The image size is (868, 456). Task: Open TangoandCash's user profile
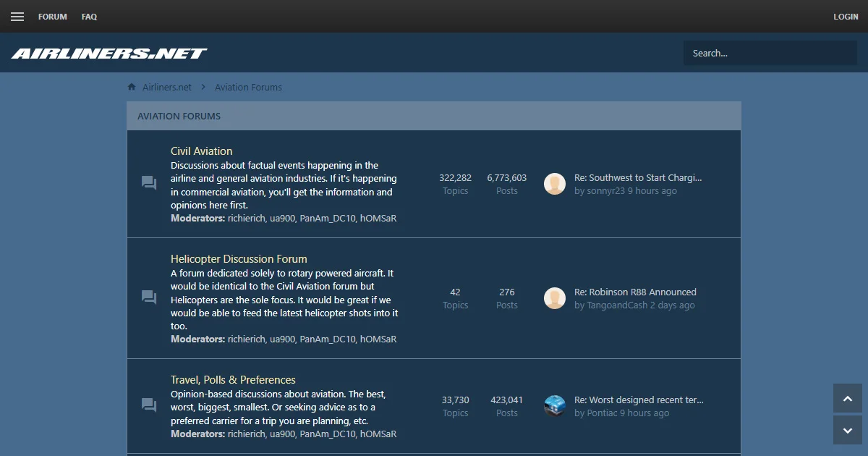click(617, 305)
